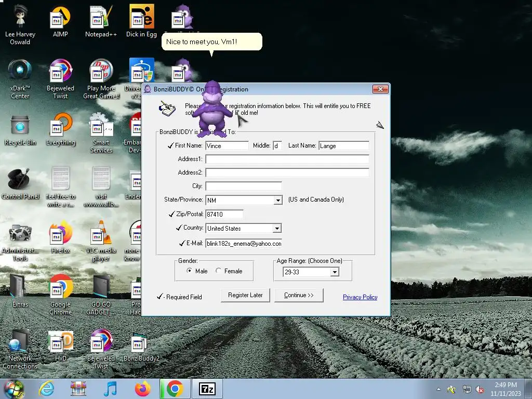Open the Control Panel desktop icon
Viewport: 532px width, 399px height.
pos(20,184)
